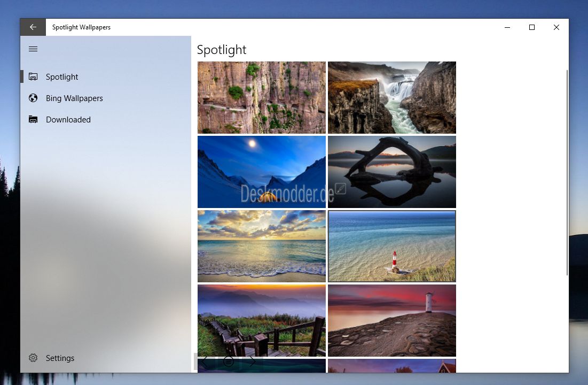Open the wooden stairway misty mountain wallpaper
588x385 pixels.
(261, 320)
